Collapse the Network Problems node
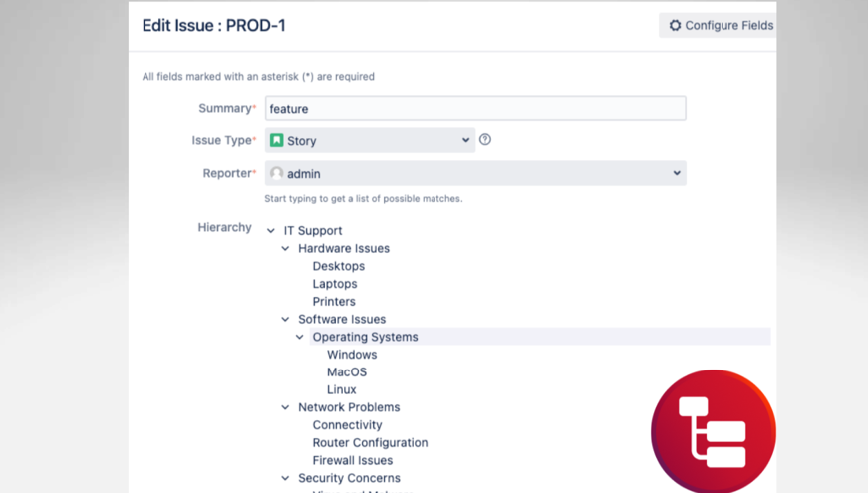 (x=285, y=408)
